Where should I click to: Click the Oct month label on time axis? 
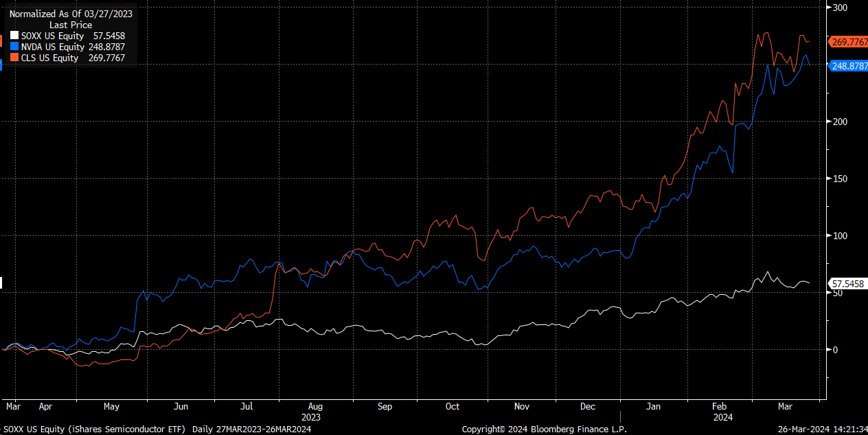click(453, 406)
